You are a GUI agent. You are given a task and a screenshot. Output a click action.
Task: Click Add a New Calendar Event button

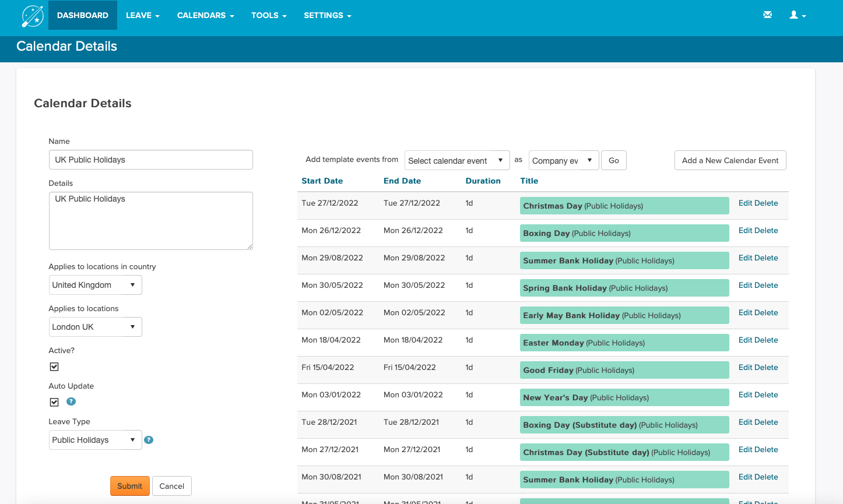(x=730, y=160)
